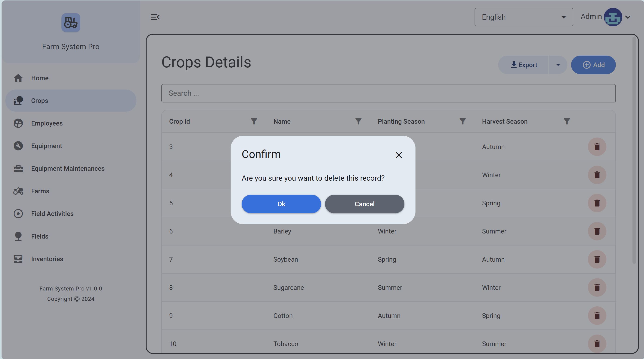
Task: Open Employees in the sidebar
Action: tap(47, 123)
